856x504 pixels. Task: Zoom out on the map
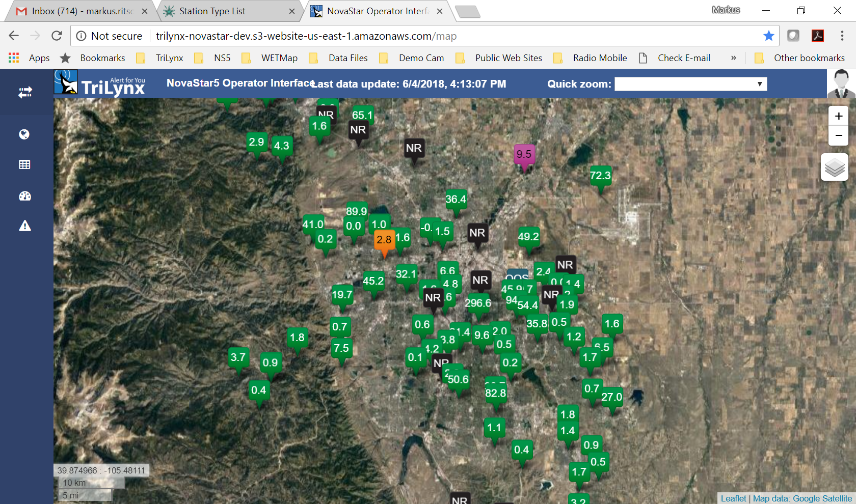click(838, 135)
